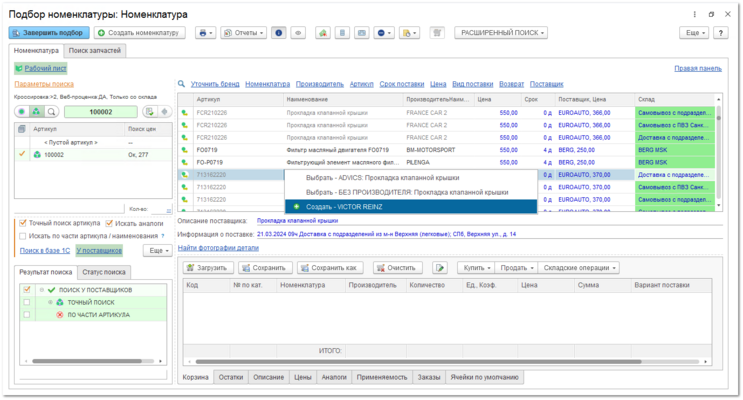
Task: Uncheck Точный поиск артикула checkbox
Action: pyautogui.click(x=23, y=223)
